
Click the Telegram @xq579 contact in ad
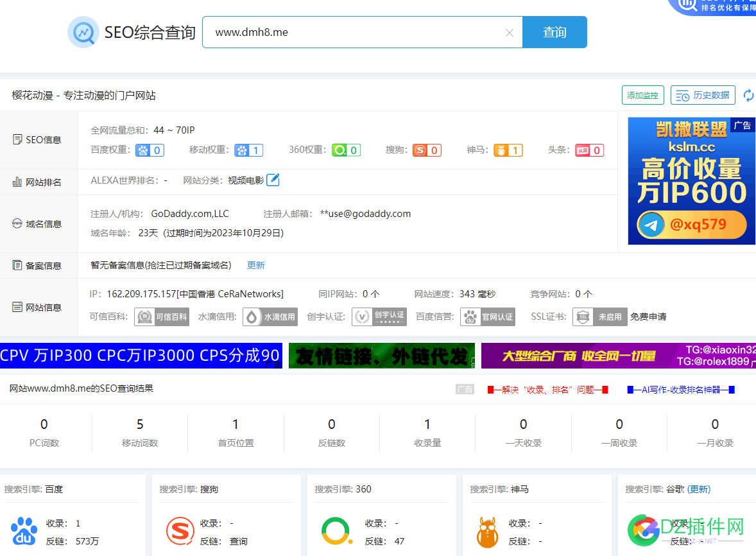(692, 225)
